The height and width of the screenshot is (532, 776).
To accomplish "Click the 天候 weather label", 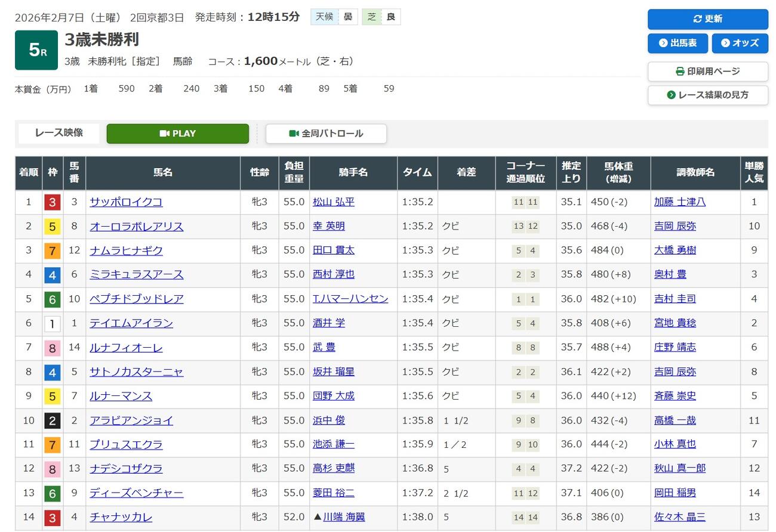I will tap(324, 17).
